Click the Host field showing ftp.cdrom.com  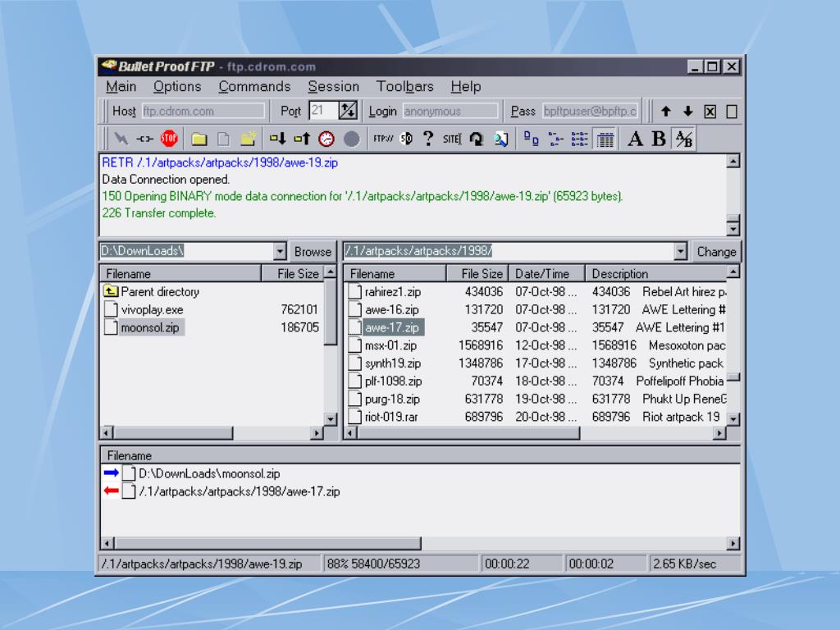[203, 111]
